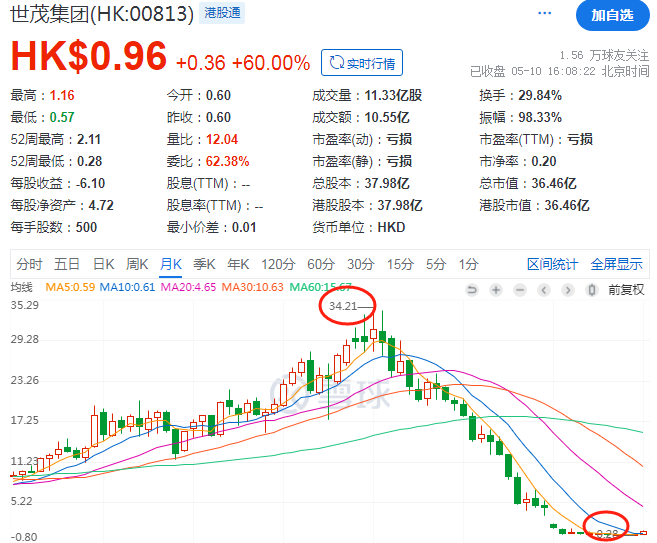Open the three-dot more options menu

544,13
